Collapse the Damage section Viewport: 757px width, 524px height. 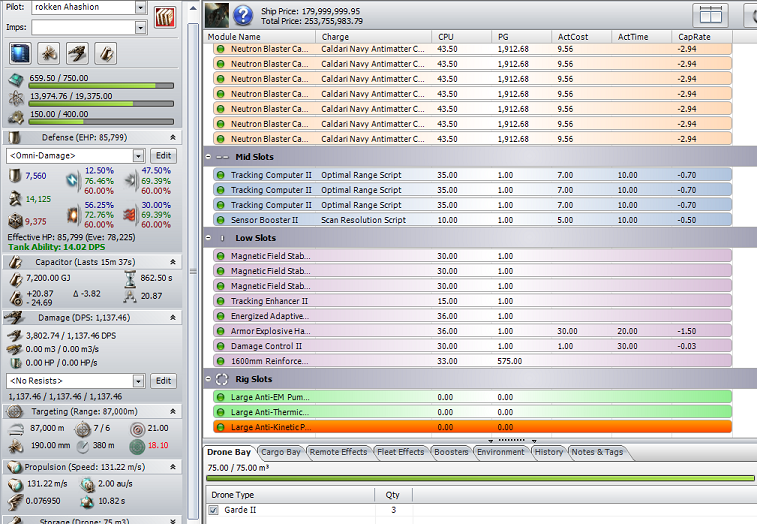pyautogui.click(x=173, y=318)
